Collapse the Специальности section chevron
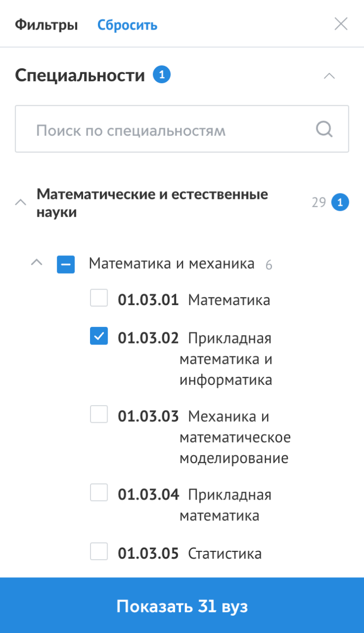This screenshot has height=633, width=364. click(x=329, y=76)
